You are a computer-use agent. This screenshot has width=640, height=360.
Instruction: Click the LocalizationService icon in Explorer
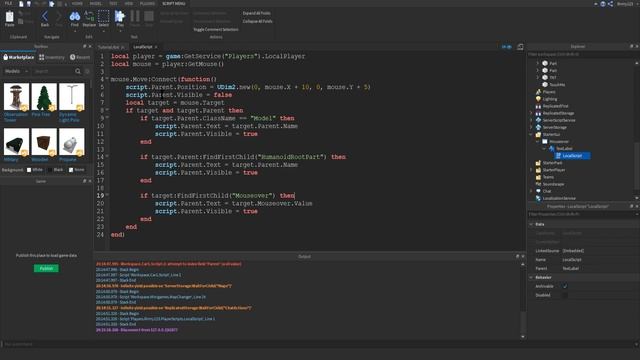(x=538, y=198)
